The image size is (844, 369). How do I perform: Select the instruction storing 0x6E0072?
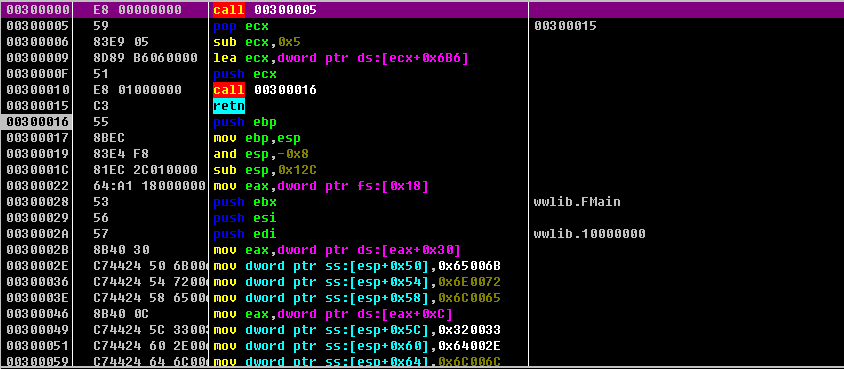[357, 282]
